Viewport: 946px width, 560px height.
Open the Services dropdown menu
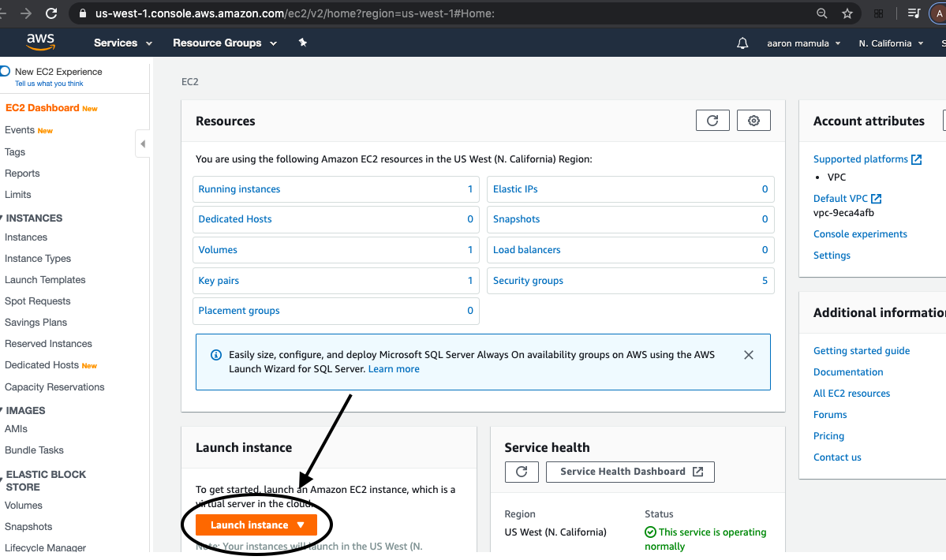point(123,43)
